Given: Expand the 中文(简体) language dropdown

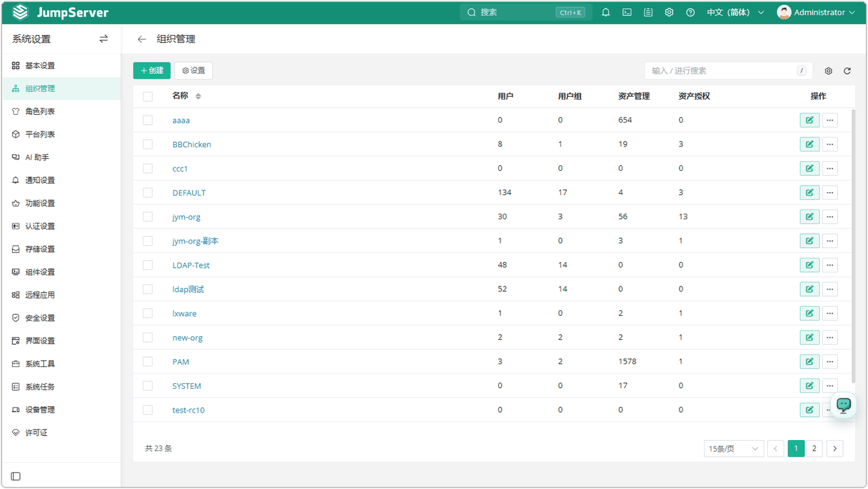Looking at the screenshot, I should pyautogui.click(x=735, y=13).
